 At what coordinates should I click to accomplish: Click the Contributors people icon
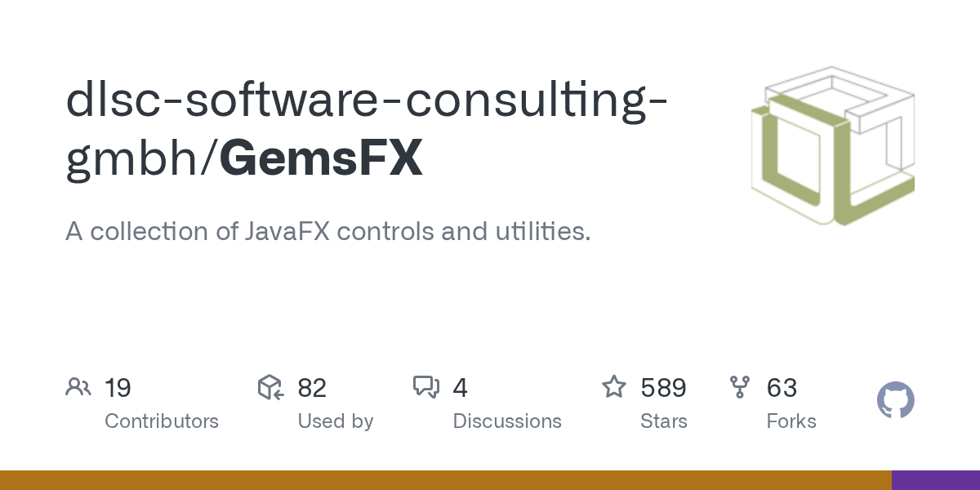[78, 387]
